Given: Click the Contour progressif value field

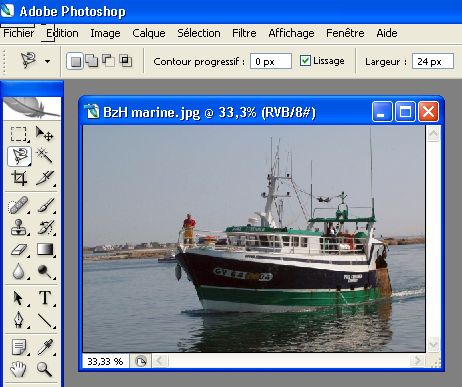Looking at the screenshot, I should [x=271, y=61].
